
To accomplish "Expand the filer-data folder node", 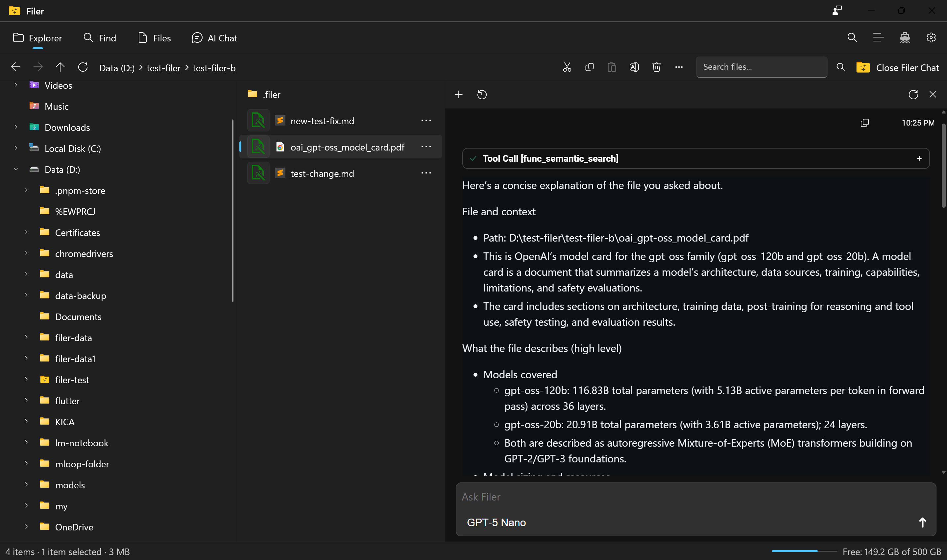I will click(x=26, y=338).
